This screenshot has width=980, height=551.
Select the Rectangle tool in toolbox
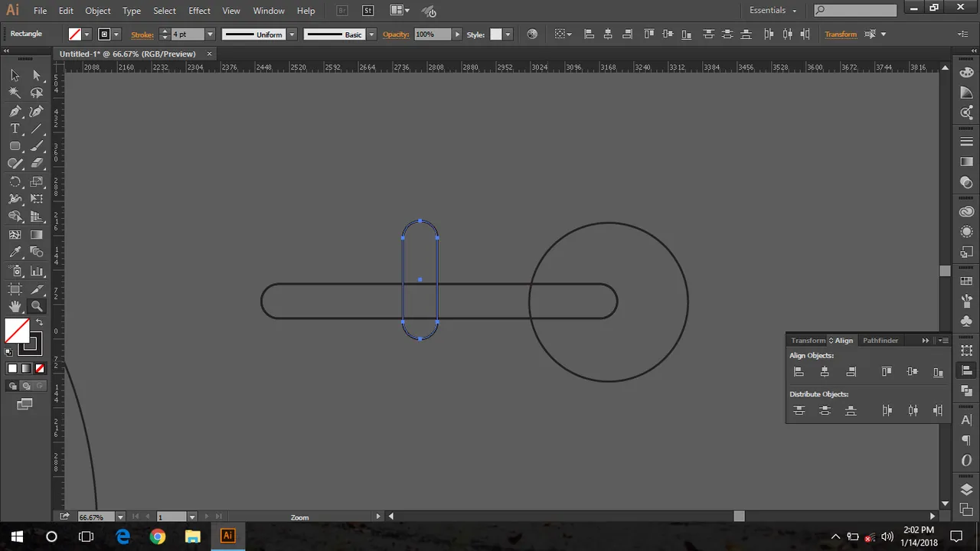[15, 146]
